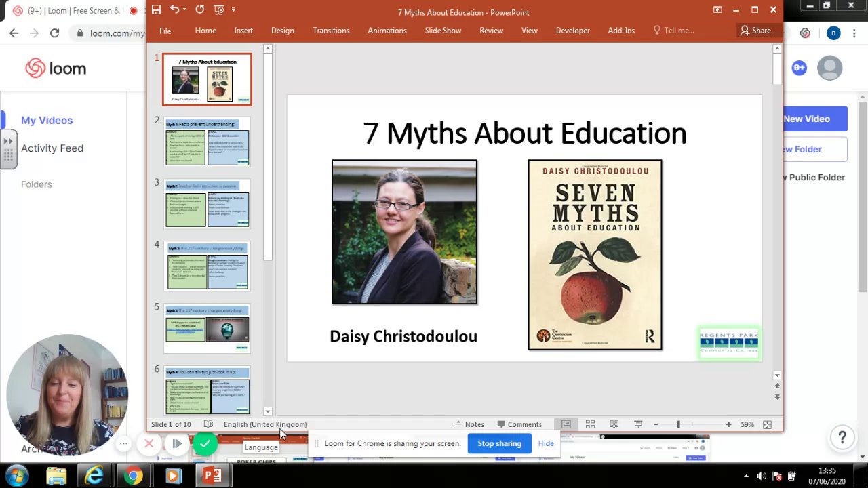This screenshot has width=868, height=488.
Task: Open Ribbon Display Options in title bar
Action: coord(717,9)
